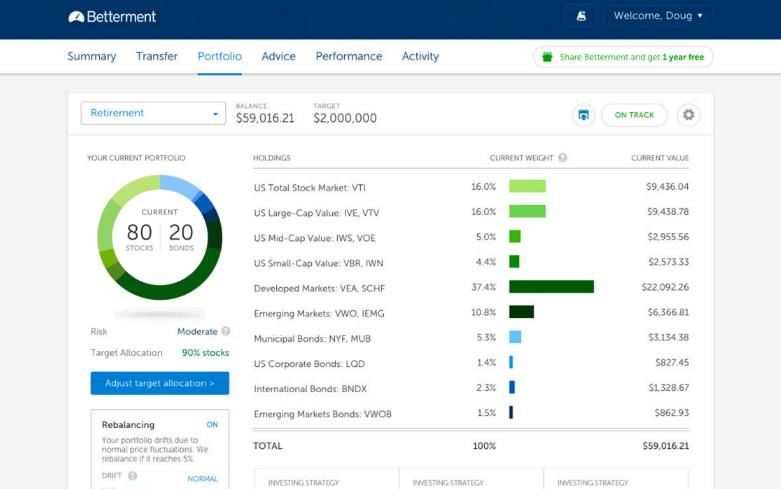Click the $9,436.04 current value
This screenshot has height=489, width=781.
click(667, 187)
